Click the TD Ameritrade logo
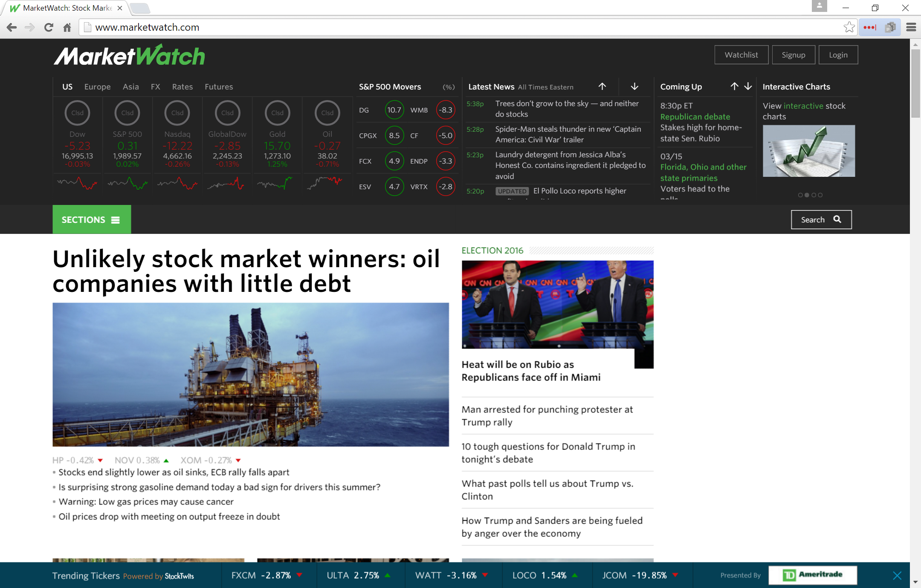Viewport: 921px width, 588px height. (812, 575)
